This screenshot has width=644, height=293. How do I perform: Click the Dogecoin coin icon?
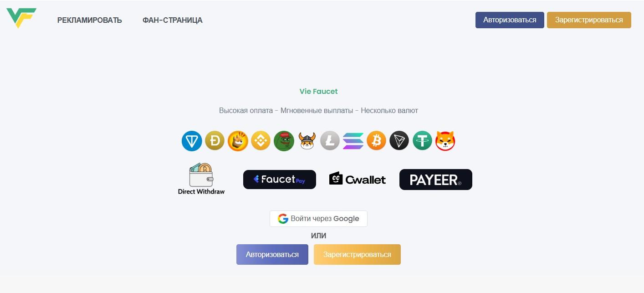tap(215, 141)
